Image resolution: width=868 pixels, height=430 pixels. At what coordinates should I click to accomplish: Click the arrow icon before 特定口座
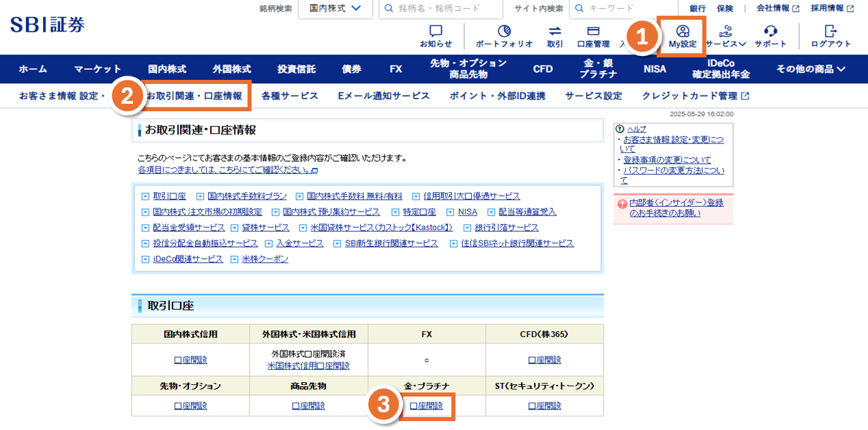(395, 212)
